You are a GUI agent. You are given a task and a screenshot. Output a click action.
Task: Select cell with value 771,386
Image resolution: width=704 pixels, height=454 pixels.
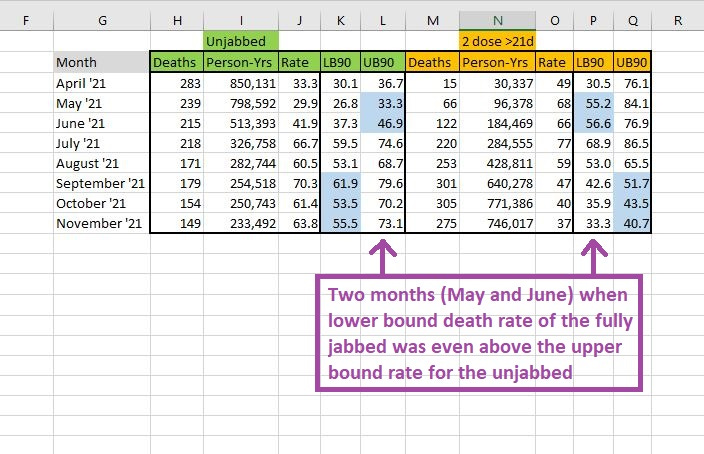(497, 203)
